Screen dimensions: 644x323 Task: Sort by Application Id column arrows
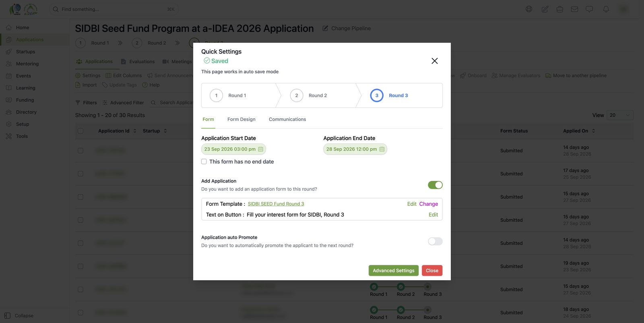134,131
